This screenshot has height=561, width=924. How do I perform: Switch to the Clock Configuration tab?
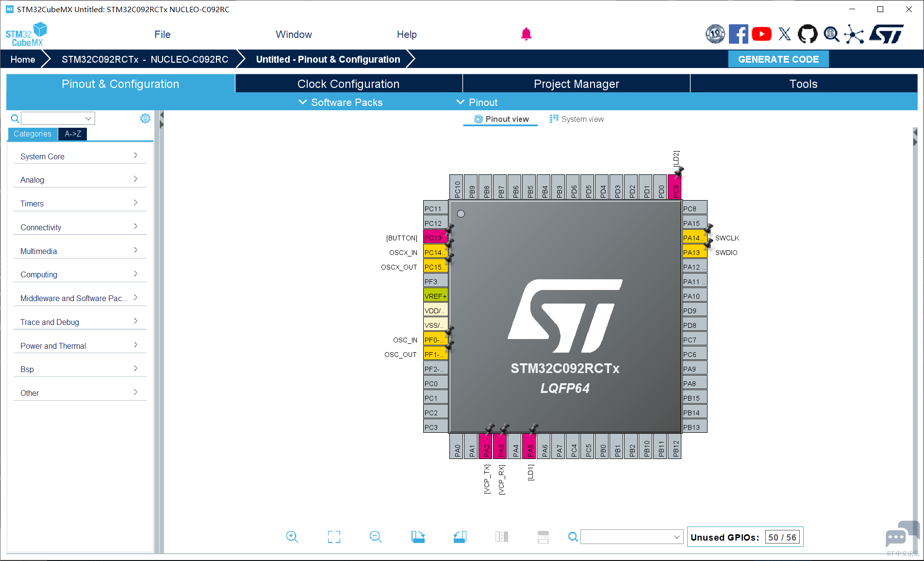tap(348, 84)
